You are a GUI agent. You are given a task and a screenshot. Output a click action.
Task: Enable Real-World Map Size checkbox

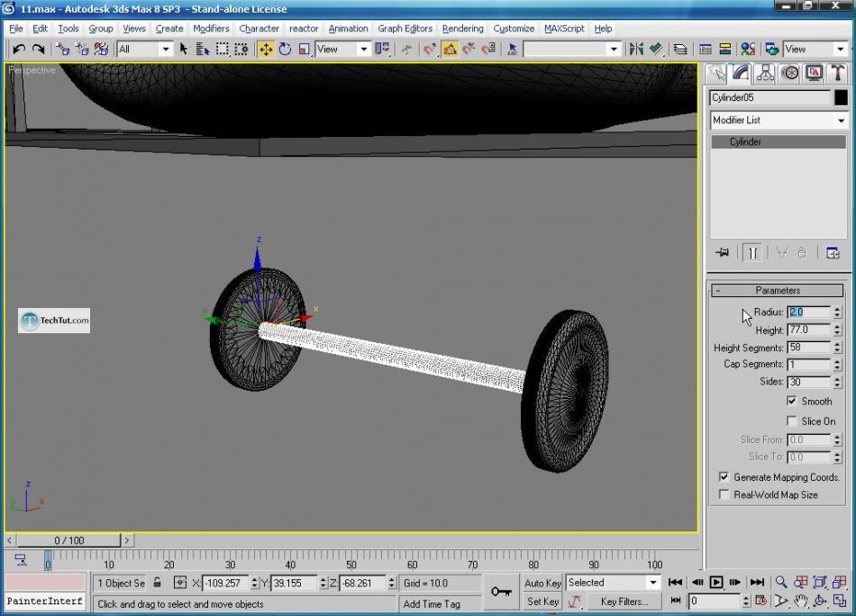[724, 494]
